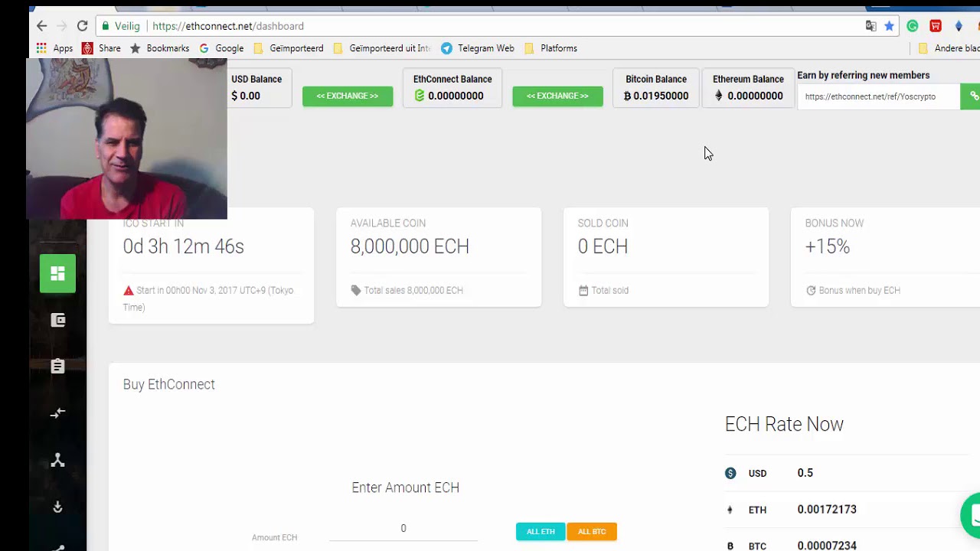Open the referral network icon in sidebar
Viewport: 980px width, 551px height.
pos(57,460)
